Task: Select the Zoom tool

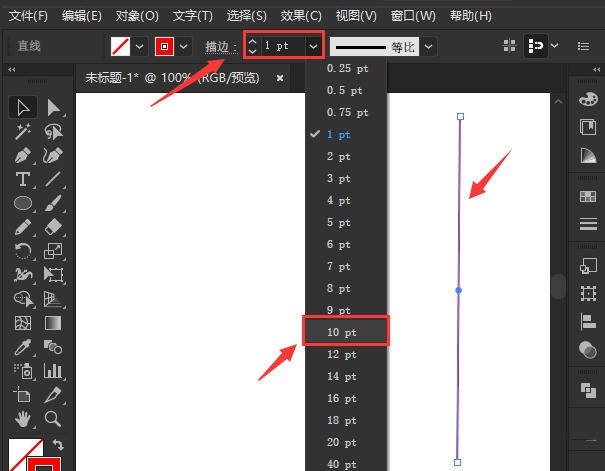Action: pos(54,419)
